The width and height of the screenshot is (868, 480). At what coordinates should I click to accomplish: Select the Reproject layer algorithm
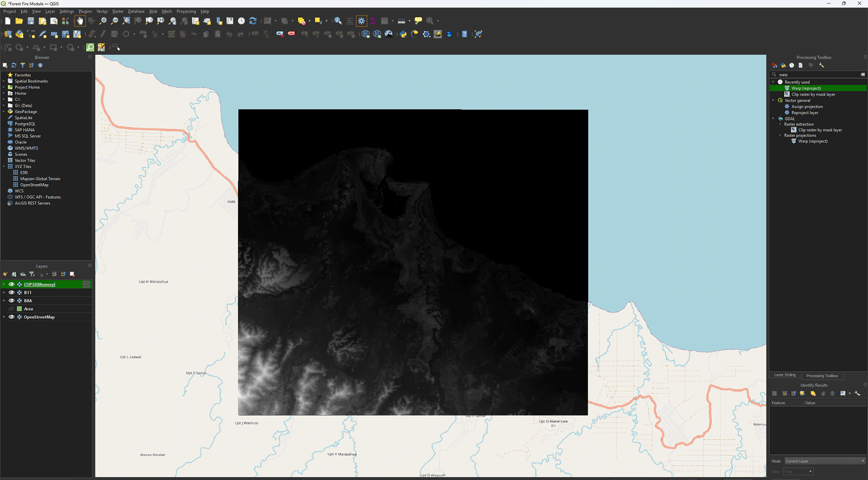click(804, 113)
